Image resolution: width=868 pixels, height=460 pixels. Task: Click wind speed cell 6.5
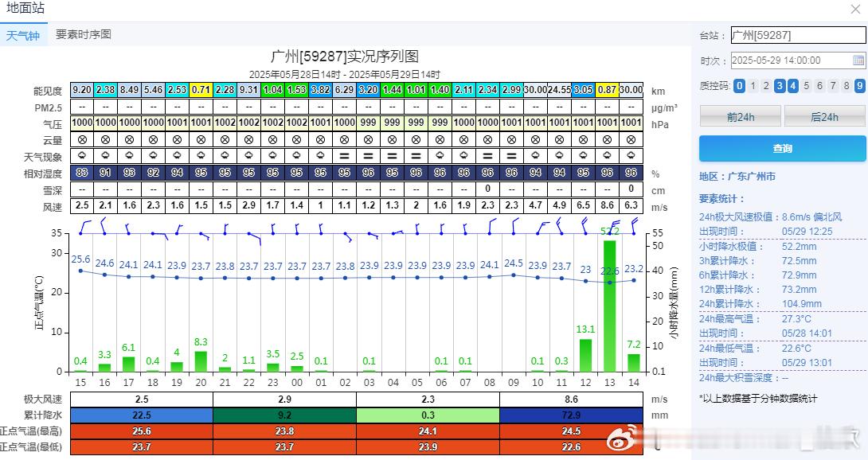[x=583, y=205]
